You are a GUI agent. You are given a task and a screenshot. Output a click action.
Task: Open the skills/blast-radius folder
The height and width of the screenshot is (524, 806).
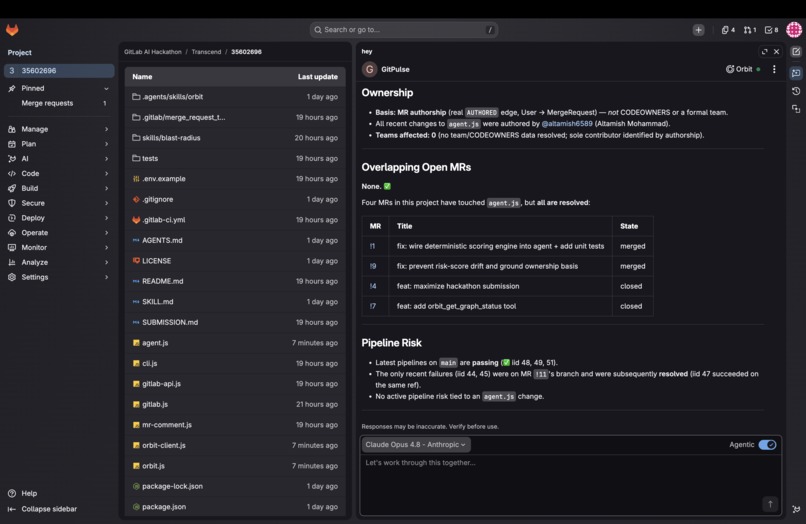[x=171, y=138]
